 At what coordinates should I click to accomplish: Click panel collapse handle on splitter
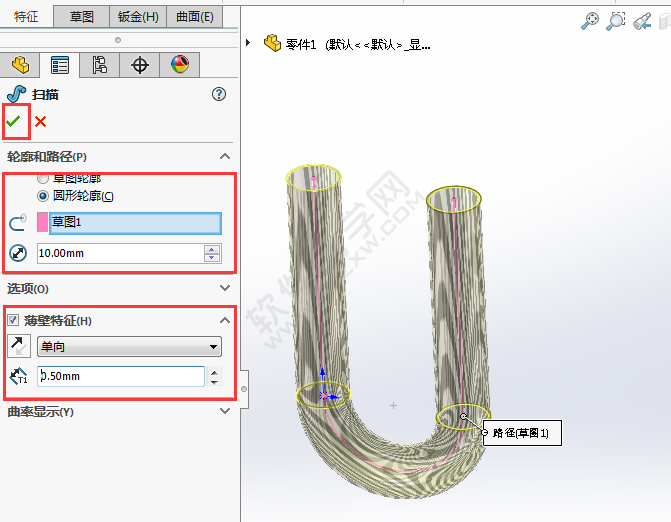tap(244, 389)
